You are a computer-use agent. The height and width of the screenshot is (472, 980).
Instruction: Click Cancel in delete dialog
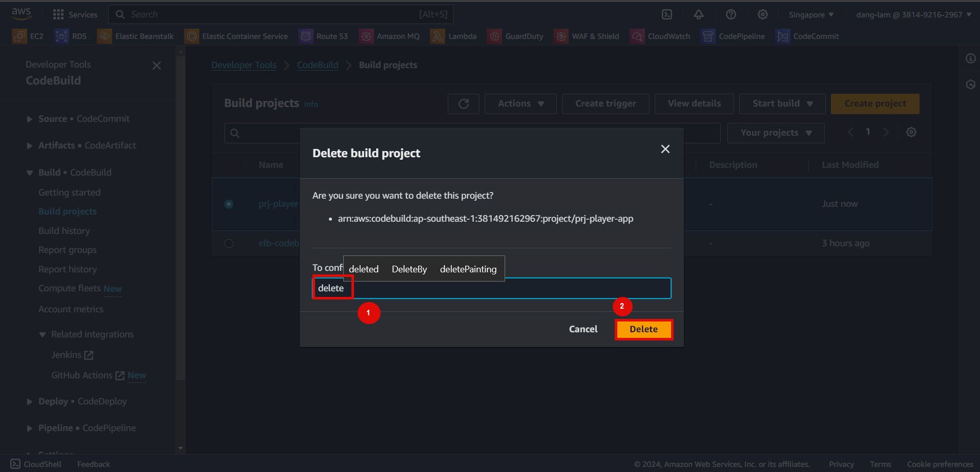583,329
